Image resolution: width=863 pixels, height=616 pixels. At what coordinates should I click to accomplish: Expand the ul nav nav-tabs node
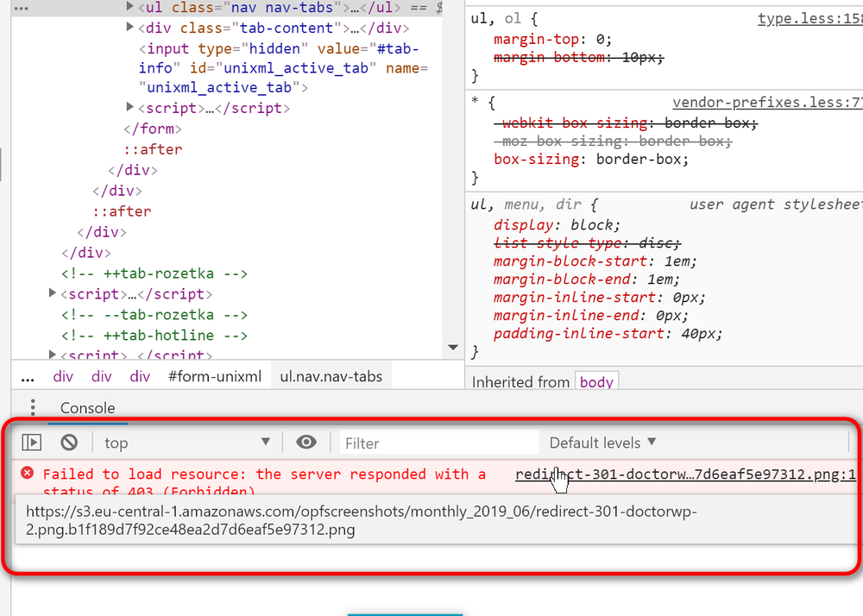click(130, 6)
